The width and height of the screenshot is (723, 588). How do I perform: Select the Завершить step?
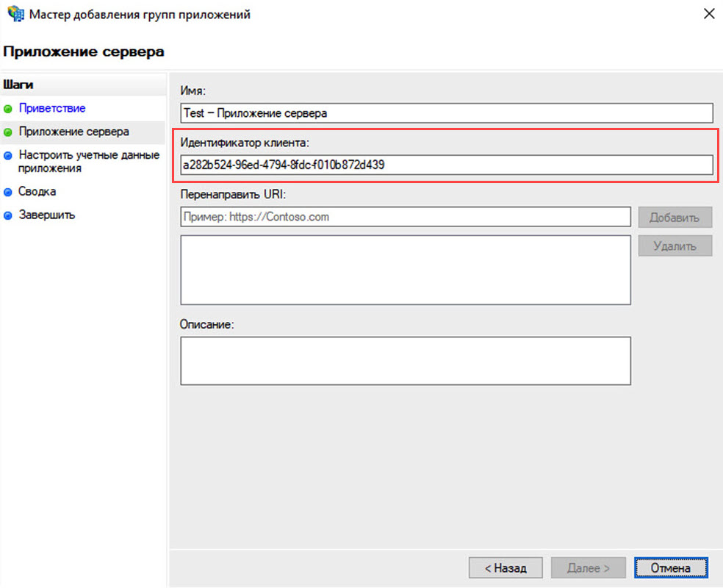tap(47, 215)
